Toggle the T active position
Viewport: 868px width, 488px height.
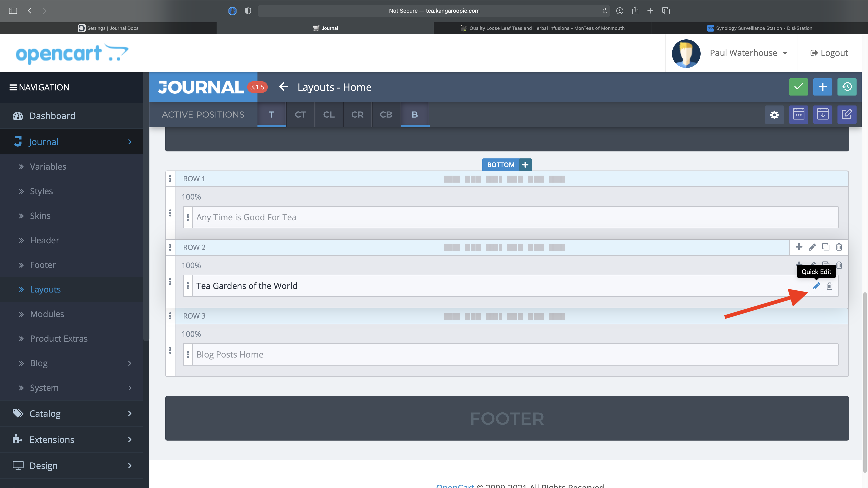(x=271, y=115)
